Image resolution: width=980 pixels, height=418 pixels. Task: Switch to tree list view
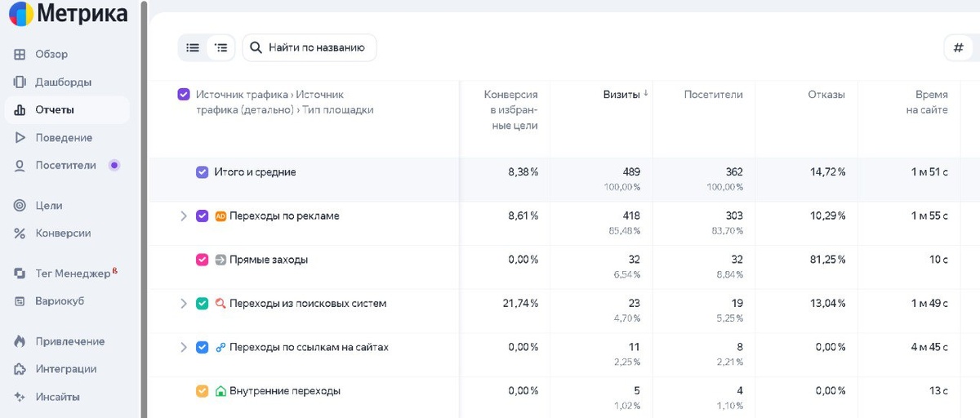click(x=221, y=47)
